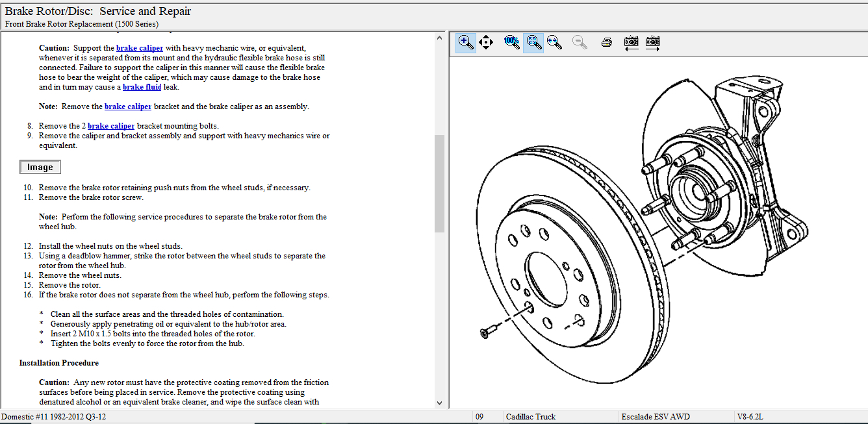
Task: Print the brake rotor diagram
Action: tap(607, 43)
